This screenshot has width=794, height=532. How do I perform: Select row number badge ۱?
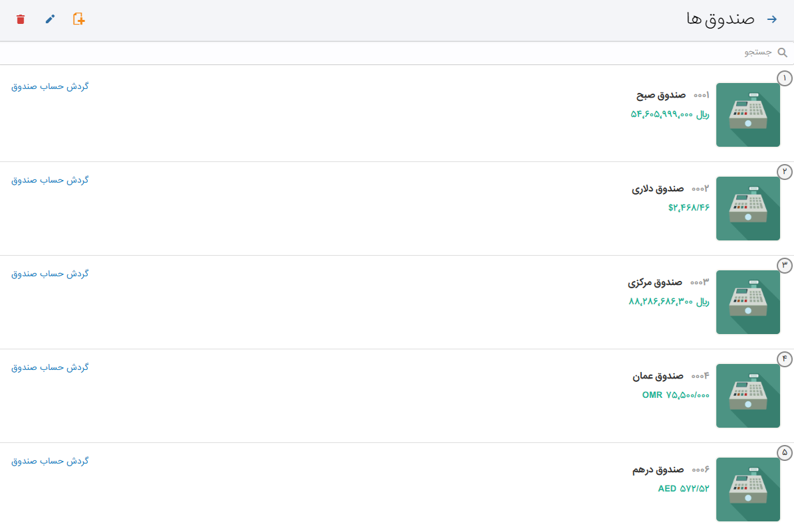tap(785, 78)
